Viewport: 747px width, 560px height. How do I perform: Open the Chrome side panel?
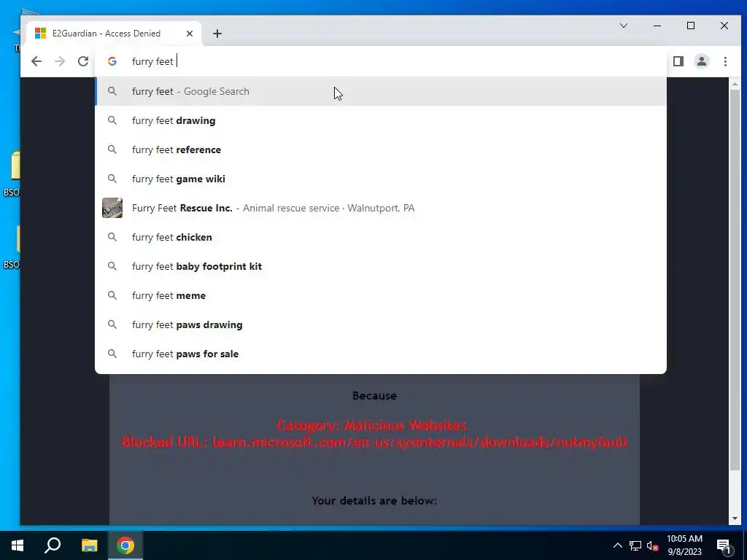click(678, 61)
